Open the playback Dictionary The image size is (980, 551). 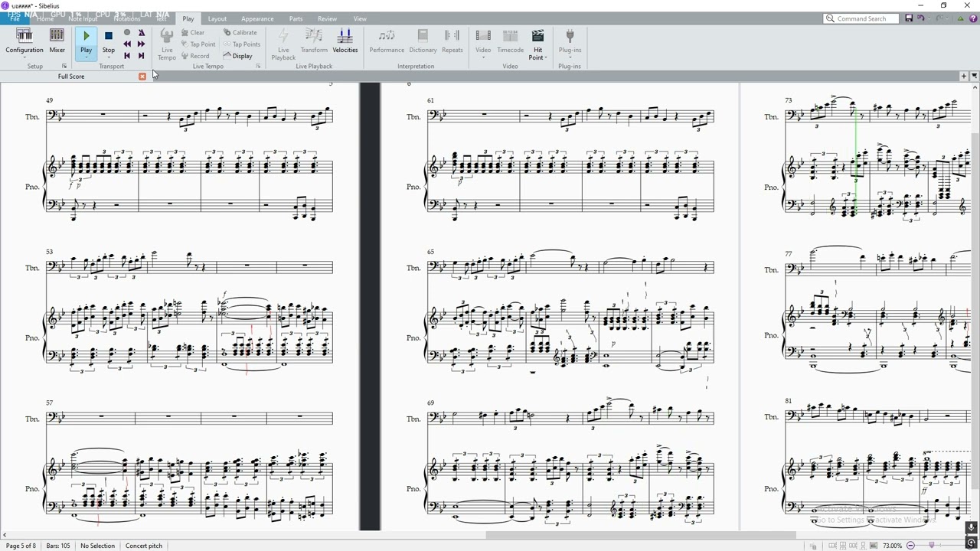click(423, 41)
